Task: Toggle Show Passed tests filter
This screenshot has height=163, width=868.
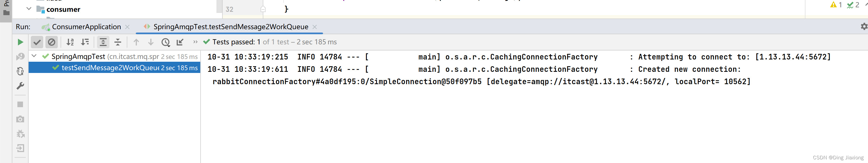Action: pos(37,42)
